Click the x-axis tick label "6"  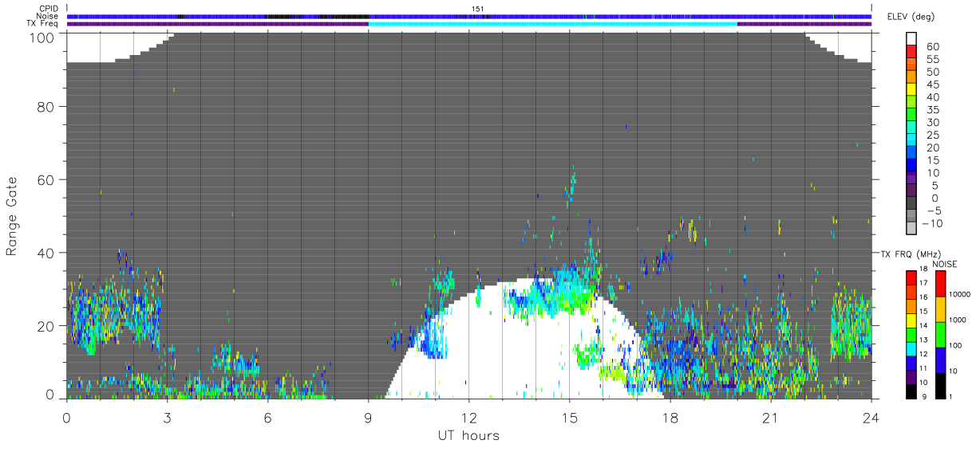[267, 419]
